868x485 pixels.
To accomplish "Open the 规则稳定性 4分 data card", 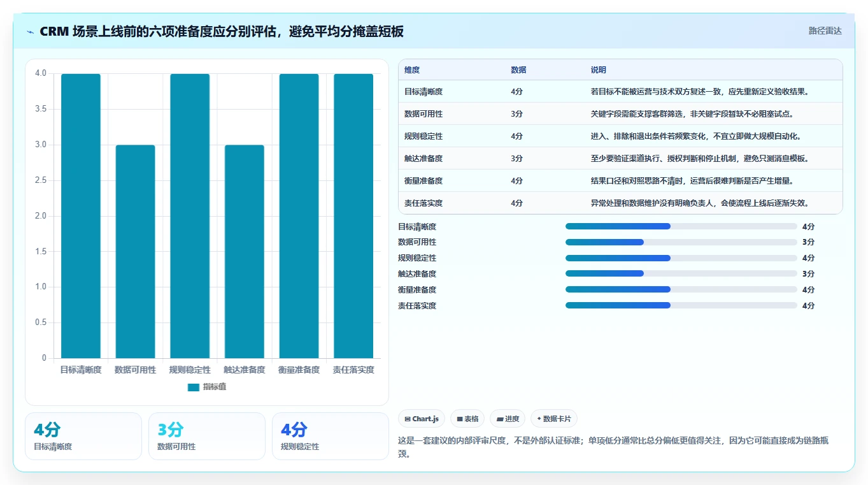I will pos(331,436).
